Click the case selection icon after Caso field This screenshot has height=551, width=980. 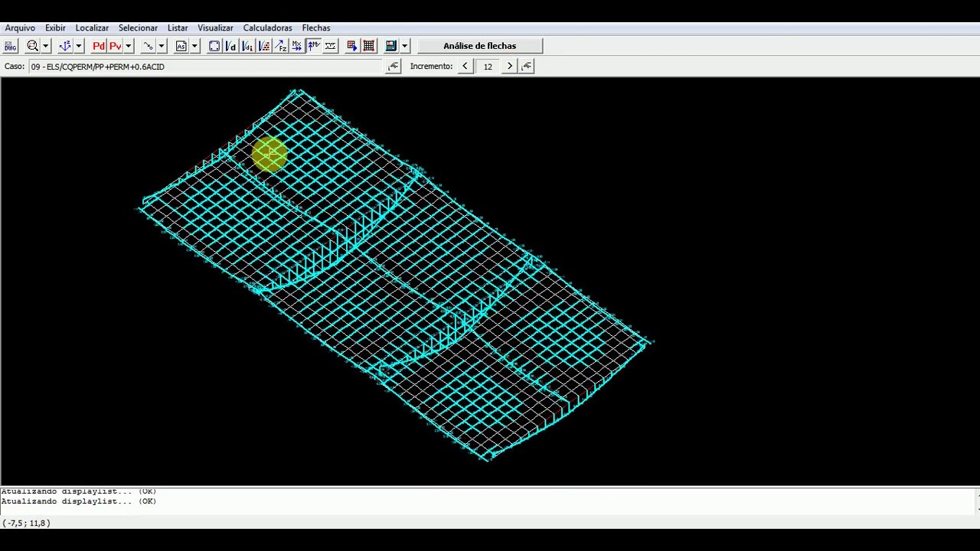[393, 67]
